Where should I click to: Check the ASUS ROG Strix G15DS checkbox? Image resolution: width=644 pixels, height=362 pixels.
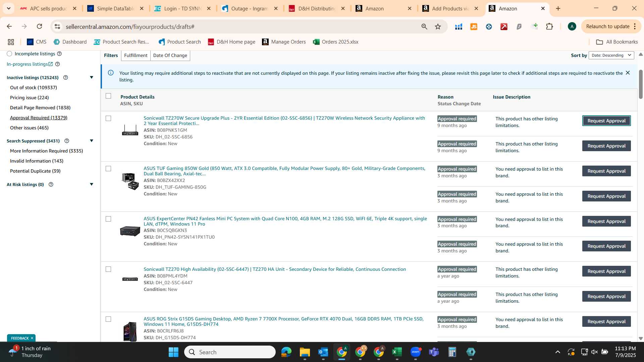pyautogui.click(x=108, y=319)
